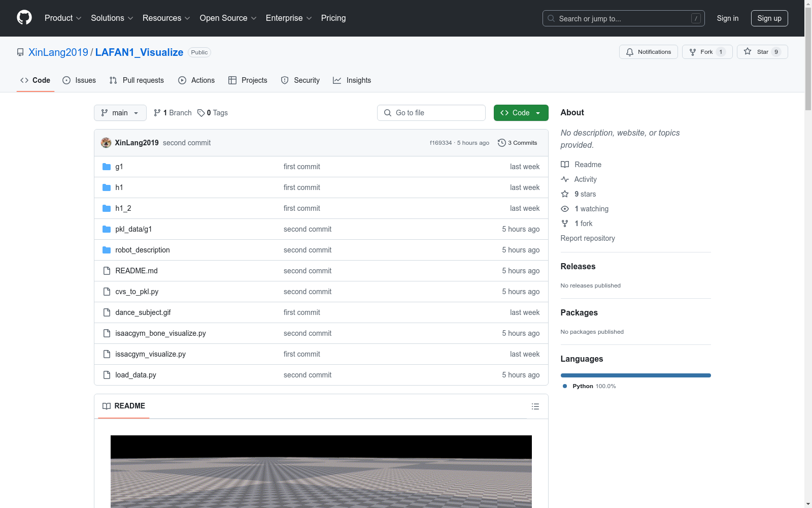
Task: Open the XinLang2019 owner link
Action: pyautogui.click(x=58, y=52)
